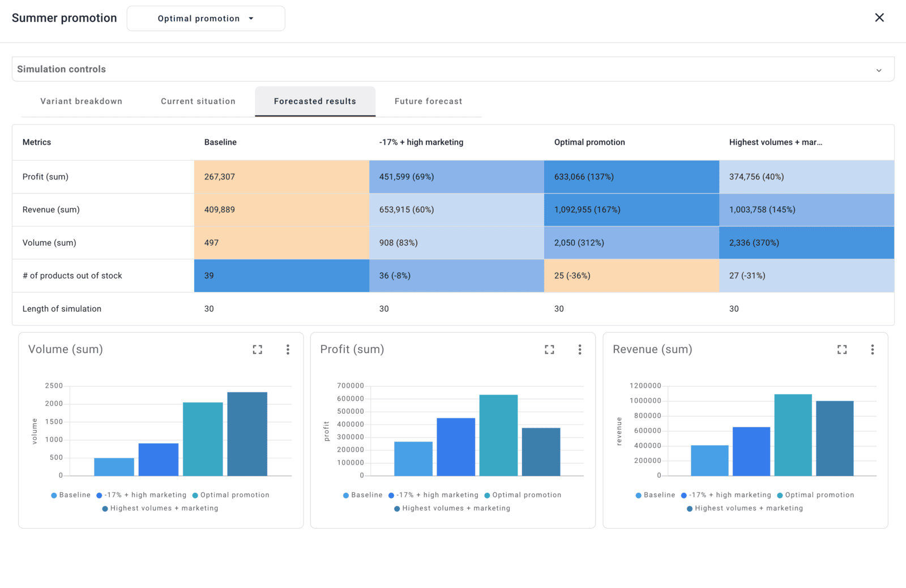Click the Baseline revenue cell 409,889
The height and width of the screenshot is (588, 906).
281,209
